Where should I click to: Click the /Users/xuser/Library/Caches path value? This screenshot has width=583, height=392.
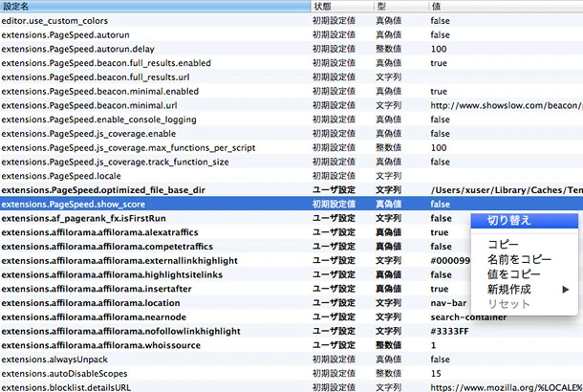point(507,190)
